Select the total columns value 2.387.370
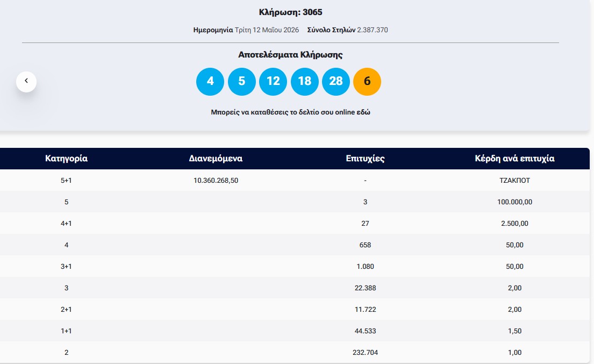Screen dimensions: 594x364 (x=373, y=30)
